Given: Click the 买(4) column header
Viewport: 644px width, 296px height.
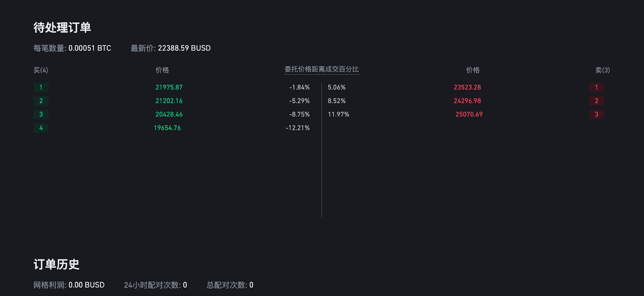Looking at the screenshot, I should coord(41,70).
